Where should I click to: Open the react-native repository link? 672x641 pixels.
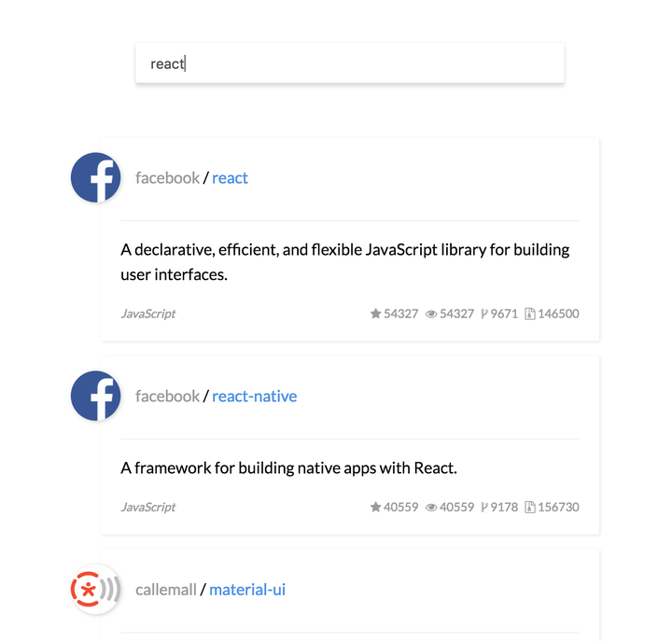pyautogui.click(x=254, y=397)
